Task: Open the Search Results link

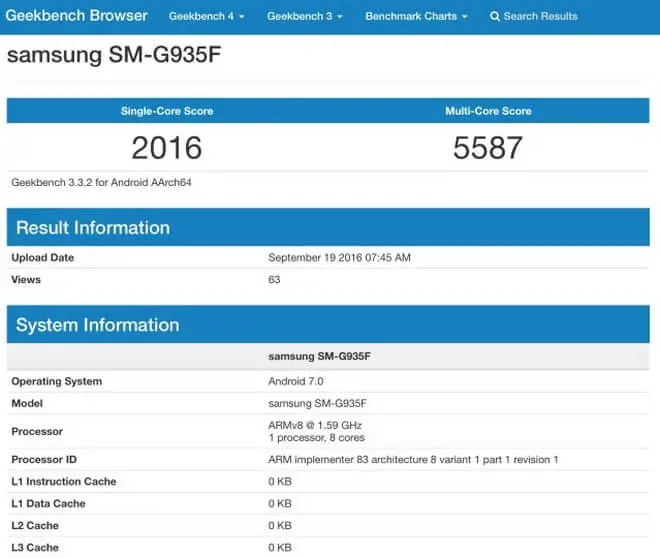Action: click(x=534, y=16)
